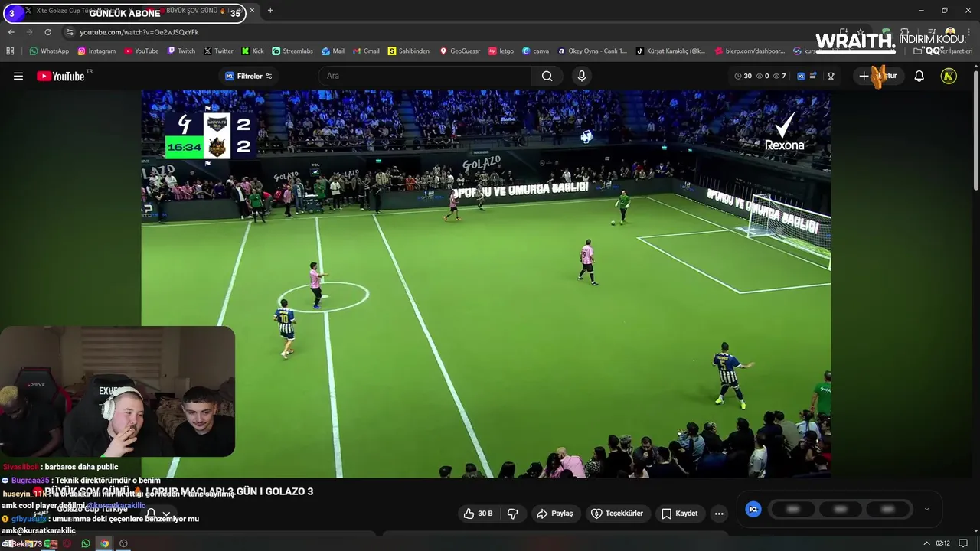This screenshot has height=551, width=980.
Task: Show hidden system tray icons chevron
Action: pyautogui.click(x=927, y=543)
